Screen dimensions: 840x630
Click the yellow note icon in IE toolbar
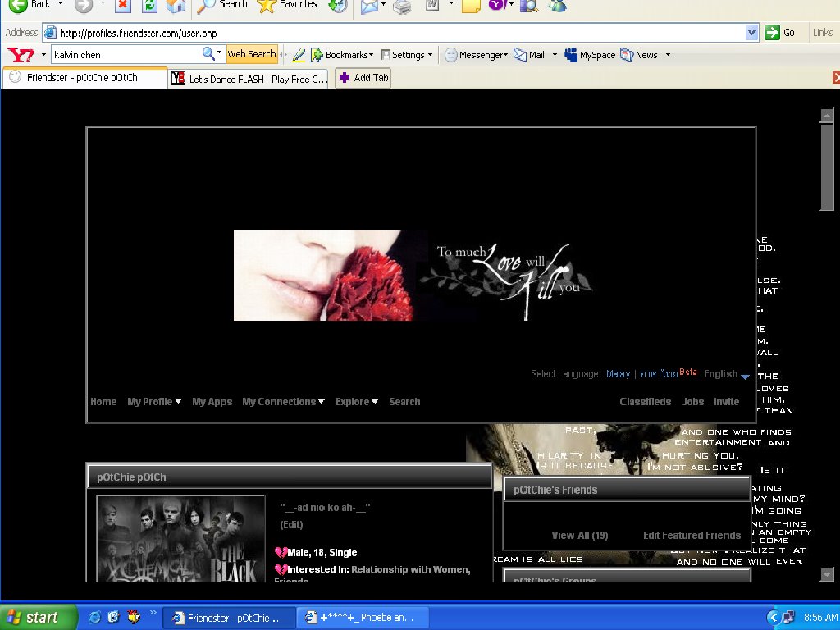coord(471,5)
